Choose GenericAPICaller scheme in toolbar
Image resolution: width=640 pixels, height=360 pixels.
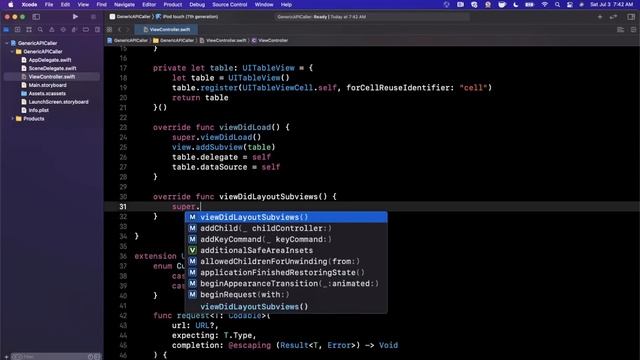[130, 17]
